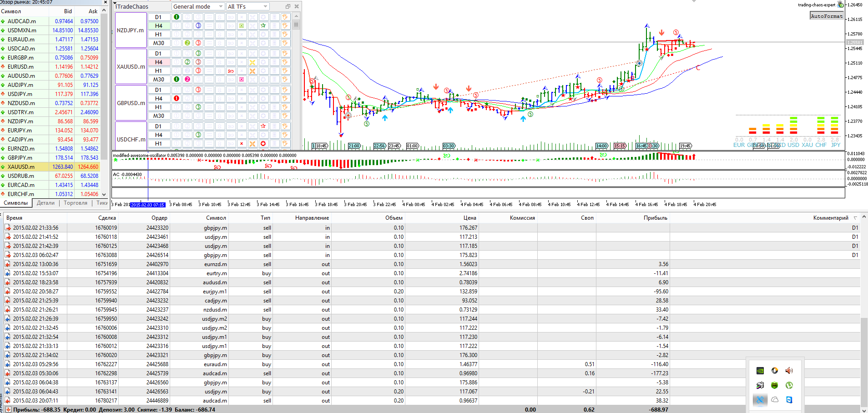Click the highlighted 2015.02.03 07:15 time label
This screenshot has height=413, width=868.
coord(148,205)
